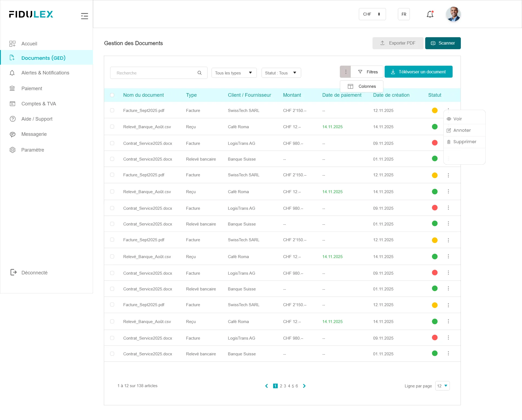Screen dimensions: 522x420
Task: Open the CHF currency selector
Action: [x=372, y=14]
